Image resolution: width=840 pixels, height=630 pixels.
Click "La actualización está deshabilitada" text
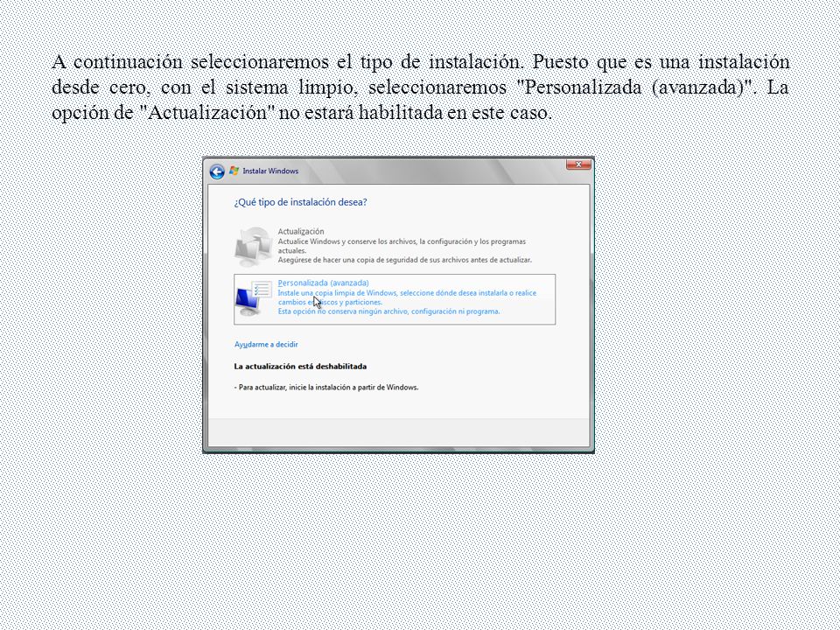(300, 367)
